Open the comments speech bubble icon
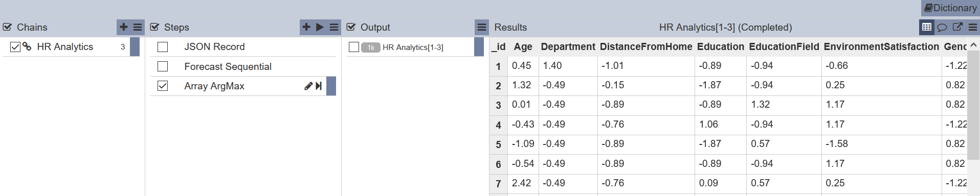This screenshot has width=980, height=196. coord(942,27)
